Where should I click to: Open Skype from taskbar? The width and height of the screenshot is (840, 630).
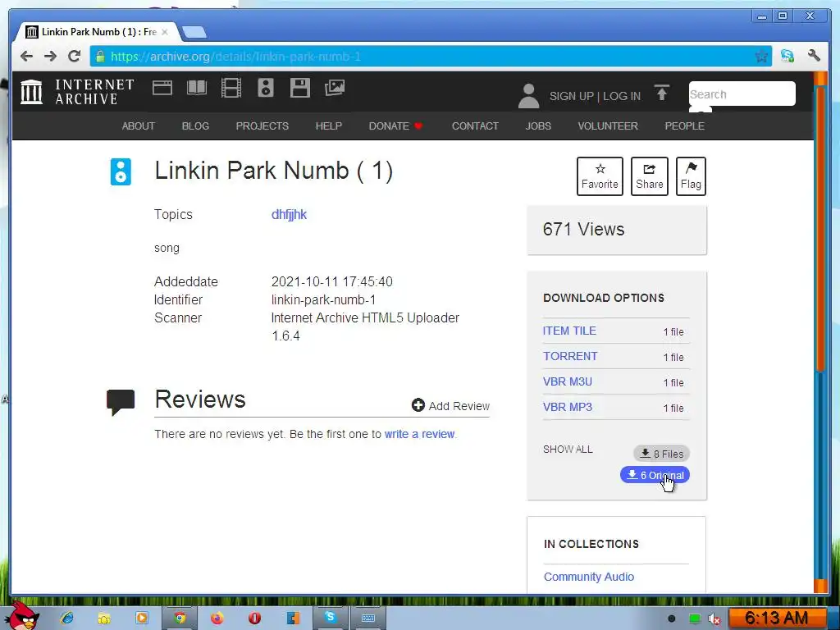pos(330,618)
